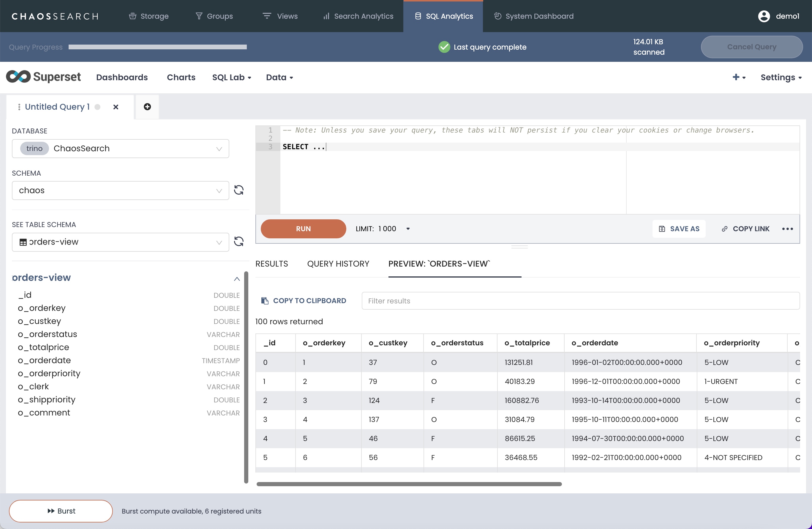Click the horizontal results scrollbar
This screenshot has height=529, width=812.
point(409,484)
